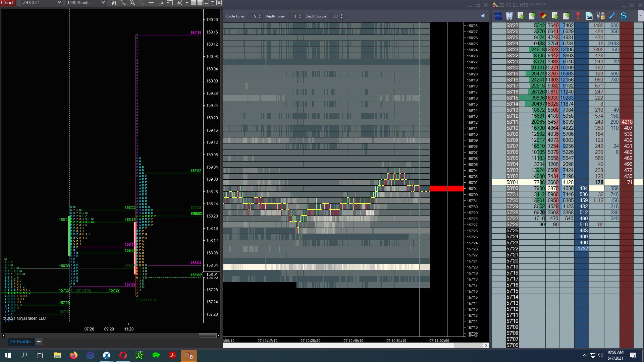Activate the crosshair cursor icon

[x=151, y=3]
